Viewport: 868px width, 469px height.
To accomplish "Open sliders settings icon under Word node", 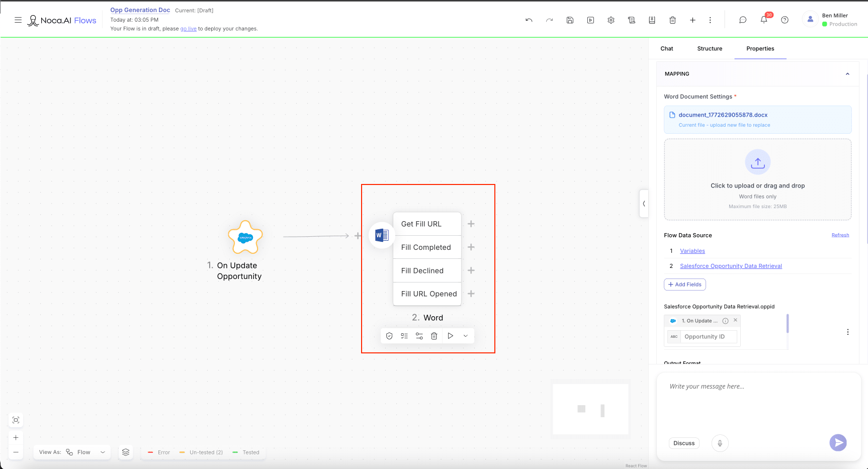I will pos(419,336).
